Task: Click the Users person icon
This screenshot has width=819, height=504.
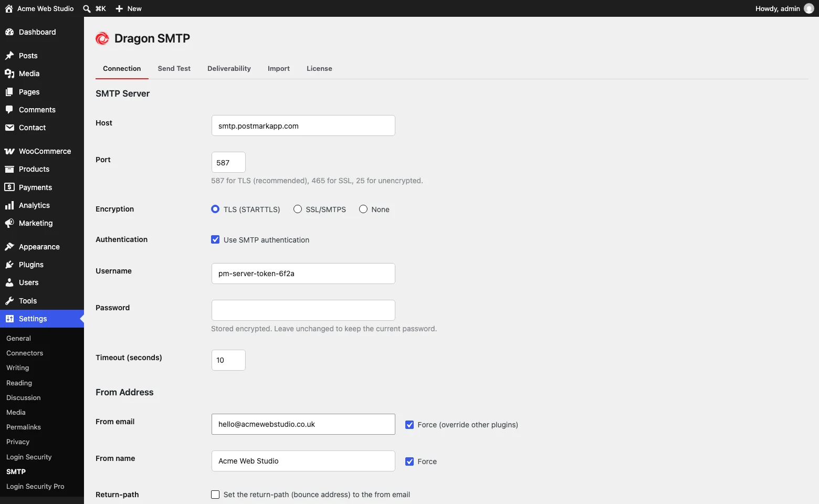Action: click(x=9, y=282)
